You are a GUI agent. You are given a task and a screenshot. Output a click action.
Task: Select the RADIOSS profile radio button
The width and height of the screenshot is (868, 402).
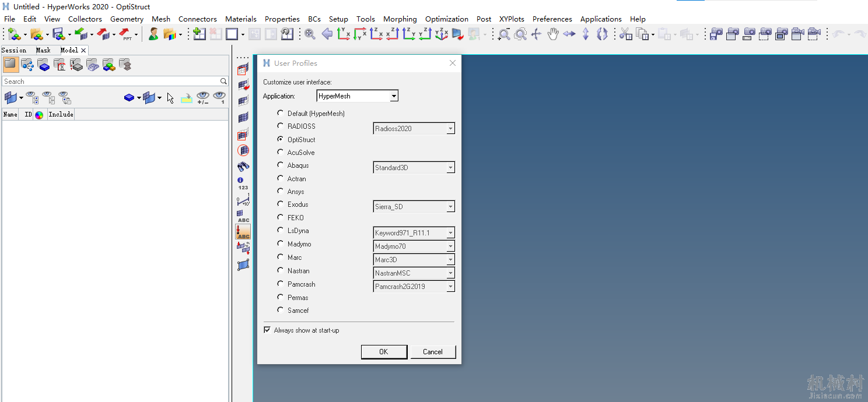click(281, 126)
